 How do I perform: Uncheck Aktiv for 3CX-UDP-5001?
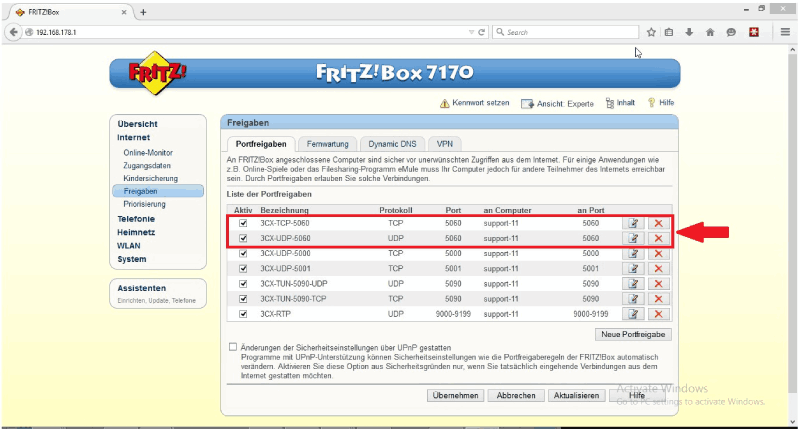[243, 268]
